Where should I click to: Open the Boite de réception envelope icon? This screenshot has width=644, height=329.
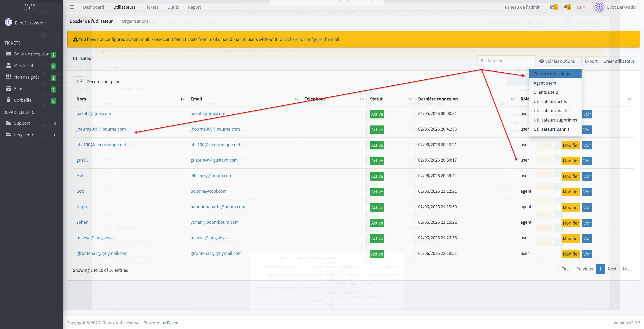9,54
